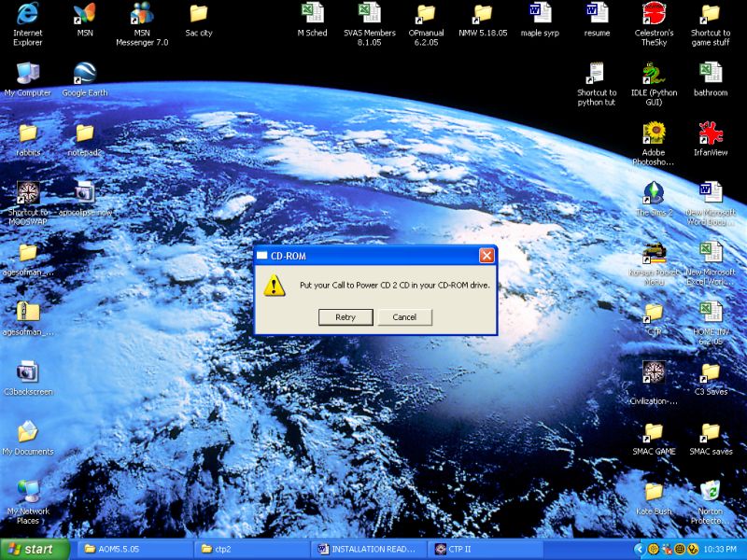Open the Windows start menu

[35, 550]
